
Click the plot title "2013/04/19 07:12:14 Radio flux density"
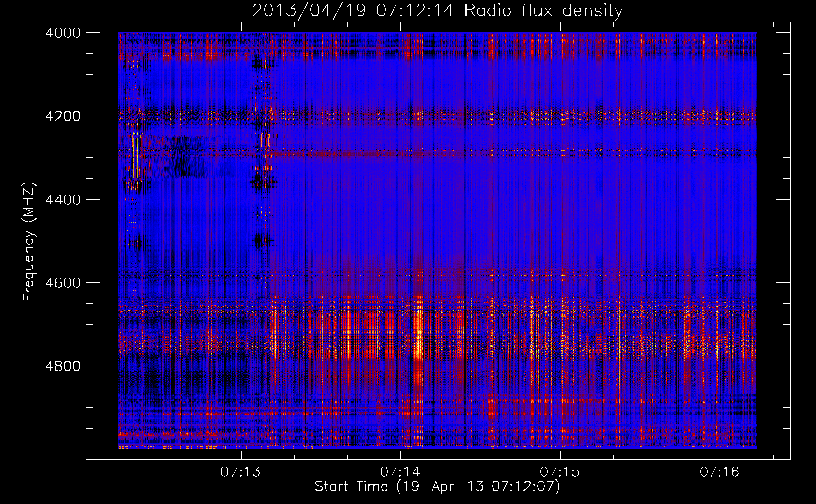pyautogui.click(x=437, y=11)
